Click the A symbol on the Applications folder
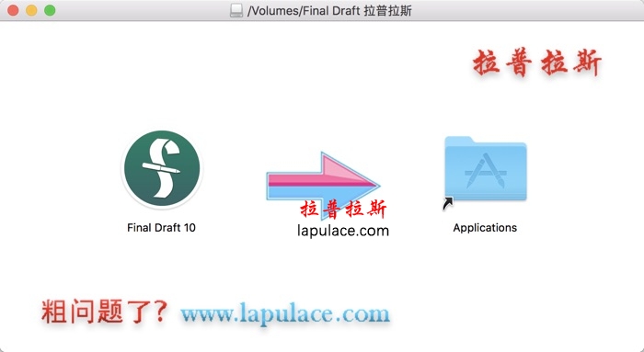The height and width of the screenshot is (352, 644). (x=486, y=171)
